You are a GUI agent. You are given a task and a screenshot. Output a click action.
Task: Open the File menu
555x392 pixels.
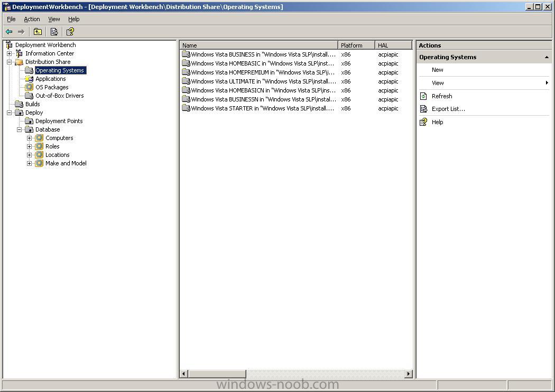[11, 19]
